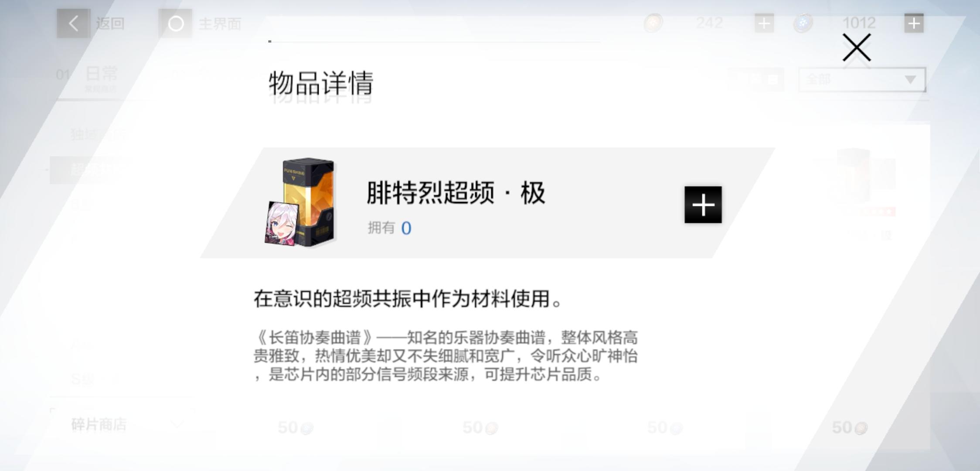Click the 主界面 text label
980x471 pixels.
tap(220, 24)
